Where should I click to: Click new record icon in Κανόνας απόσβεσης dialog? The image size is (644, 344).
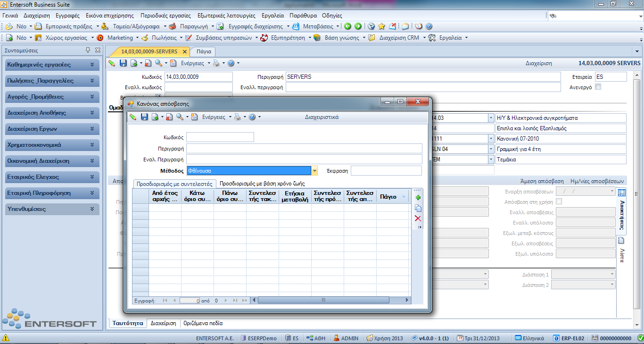(155, 117)
